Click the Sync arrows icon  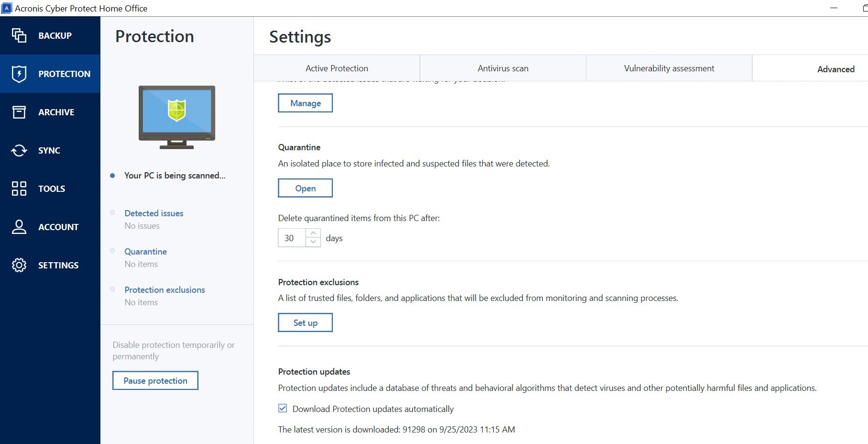(19, 150)
